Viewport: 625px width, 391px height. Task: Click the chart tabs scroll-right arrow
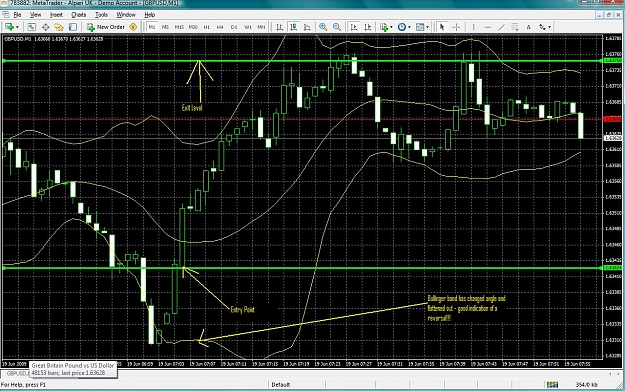pyautogui.click(x=618, y=373)
